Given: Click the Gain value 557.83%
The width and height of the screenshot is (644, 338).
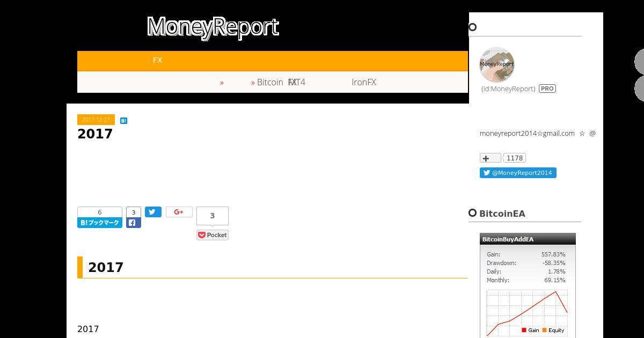Looking at the screenshot, I should (x=553, y=254).
